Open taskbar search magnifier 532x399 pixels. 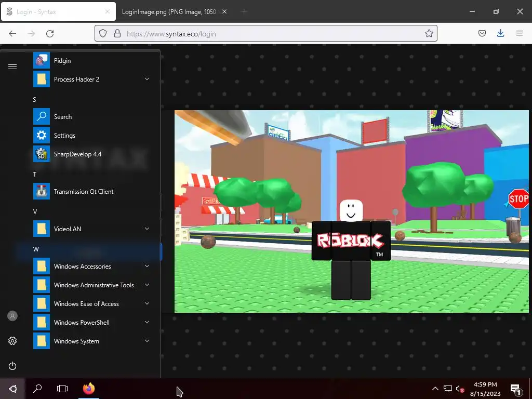pyautogui.click(x=37, y=389)
